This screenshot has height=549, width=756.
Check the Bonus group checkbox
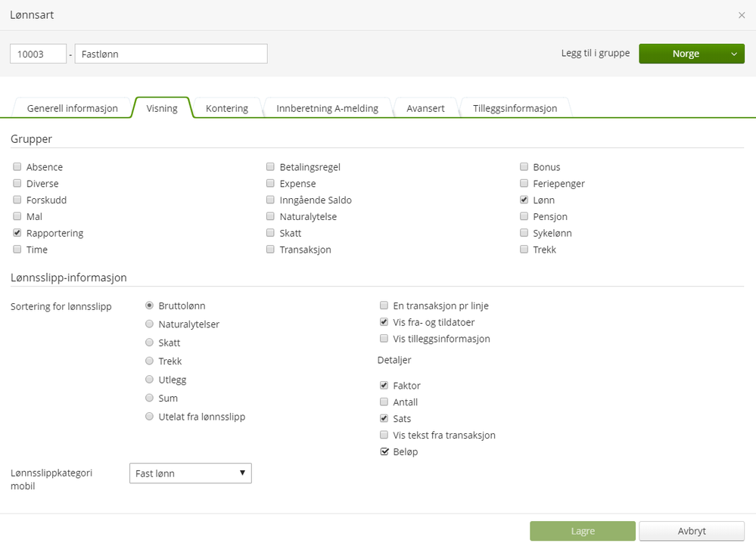tap(524, 166)
